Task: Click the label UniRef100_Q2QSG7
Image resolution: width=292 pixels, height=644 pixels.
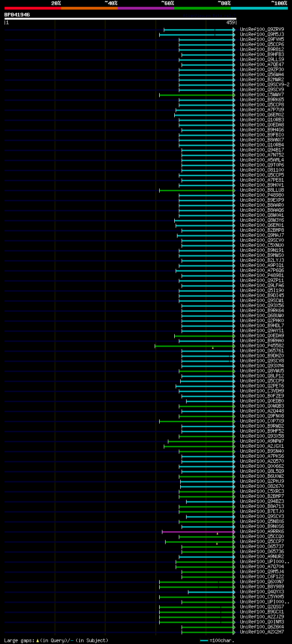Action: [x=262, y=607]
